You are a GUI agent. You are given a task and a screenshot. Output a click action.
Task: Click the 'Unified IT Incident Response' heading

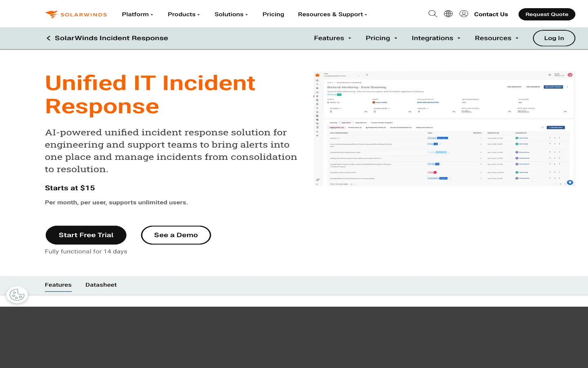150,94
